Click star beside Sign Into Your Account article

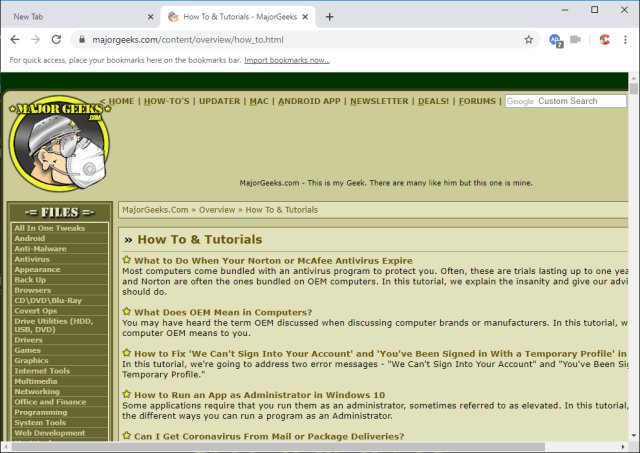(127, 353)
